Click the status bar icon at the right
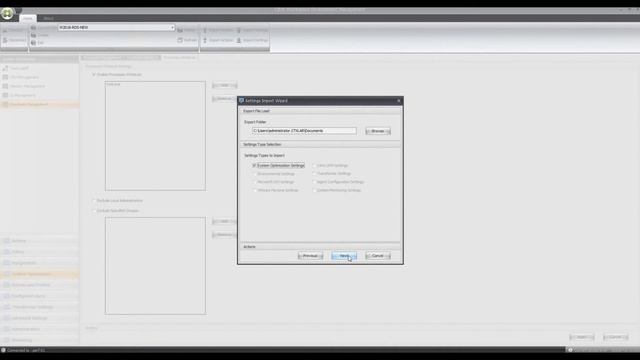Image resolution: width=640 pixels, height=360 pixels. [571, 350]
